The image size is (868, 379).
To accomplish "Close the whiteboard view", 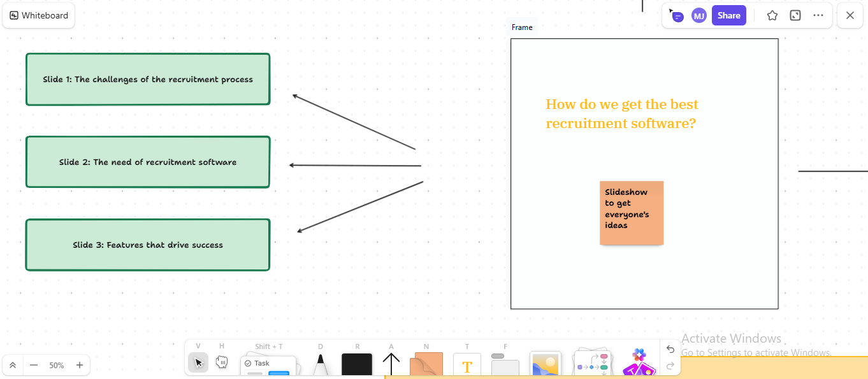I will tap(850, 15).
